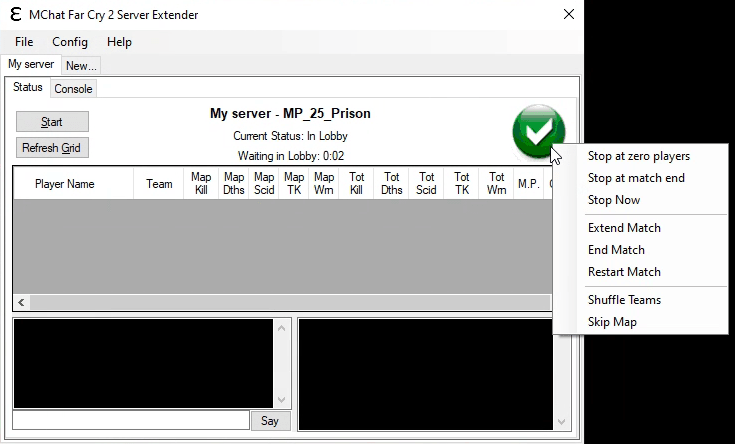Click the chat message input field
Image resolution: width=735 pixels, height=444 pixels.
click(x=130, y=421)
